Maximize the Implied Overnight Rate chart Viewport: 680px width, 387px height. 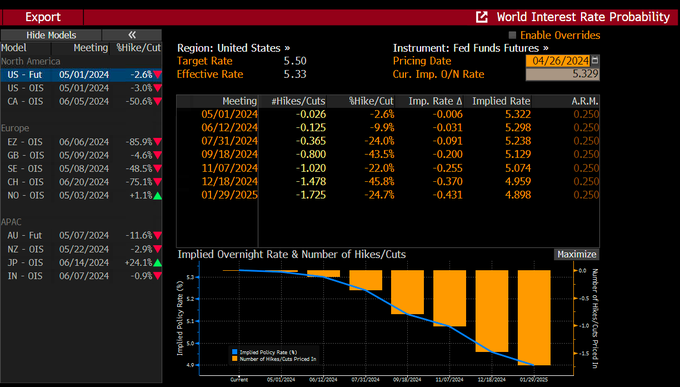(576, 254)
